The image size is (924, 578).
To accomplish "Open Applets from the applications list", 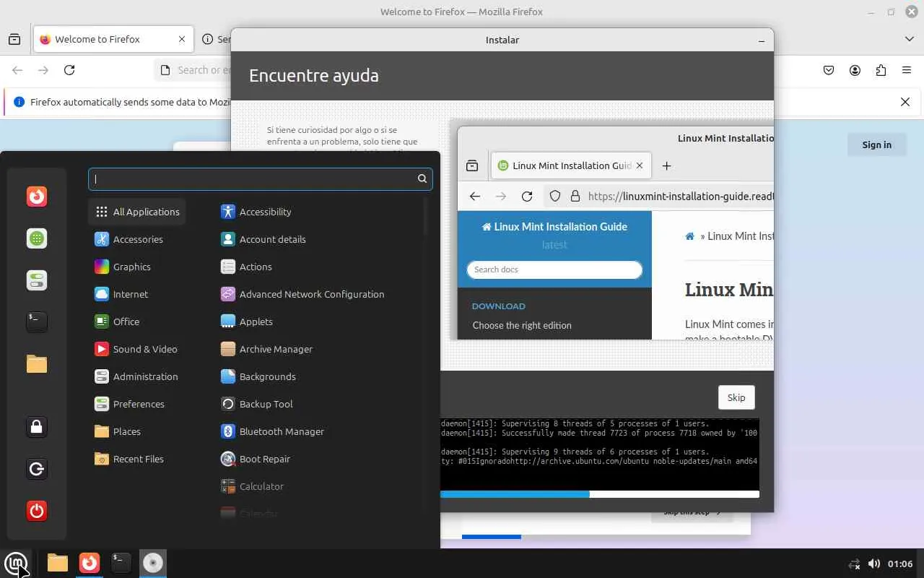I will coord(318,322).
